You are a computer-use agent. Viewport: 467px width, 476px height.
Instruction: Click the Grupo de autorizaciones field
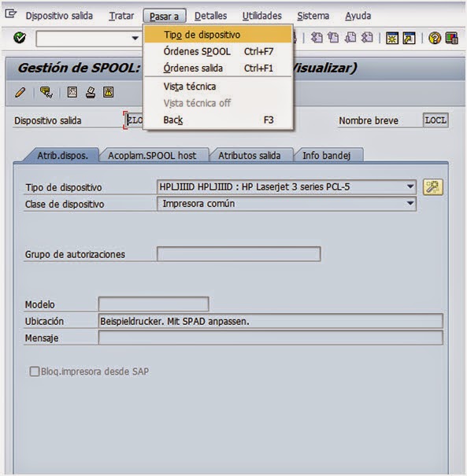tap(239, 254)
